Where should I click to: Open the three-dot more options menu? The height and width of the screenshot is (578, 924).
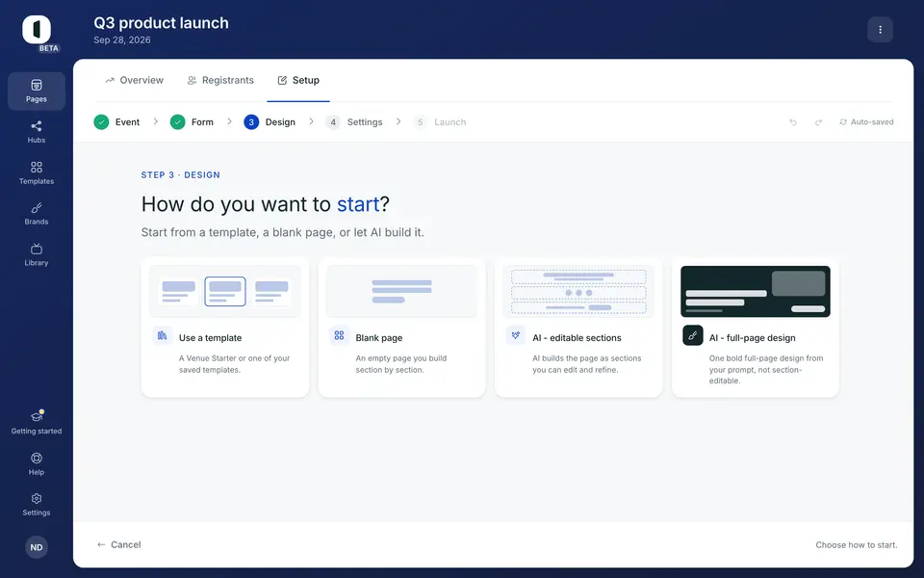point(881,30)
